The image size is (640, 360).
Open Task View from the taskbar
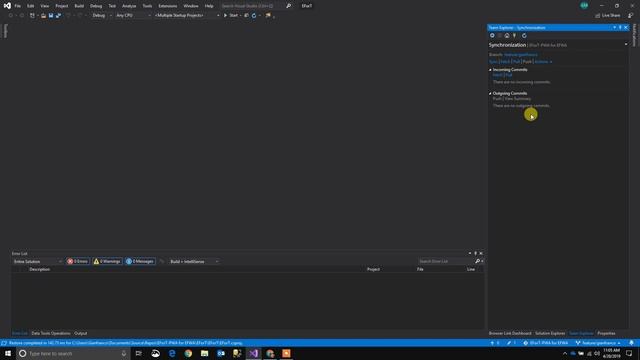(x=139, y=353)
